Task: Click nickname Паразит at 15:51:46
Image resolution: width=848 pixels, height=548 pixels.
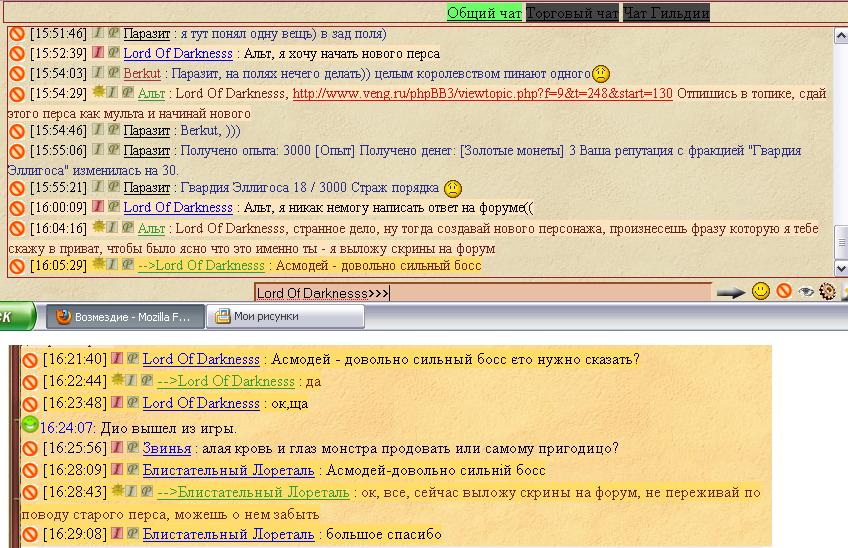Action: point(147,34)
